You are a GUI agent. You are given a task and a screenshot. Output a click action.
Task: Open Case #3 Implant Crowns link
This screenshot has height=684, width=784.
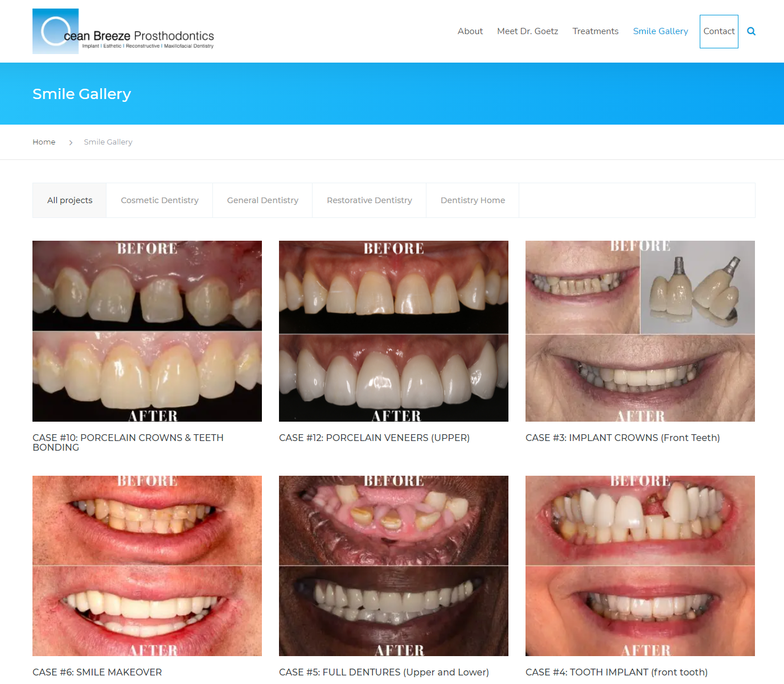622,438
